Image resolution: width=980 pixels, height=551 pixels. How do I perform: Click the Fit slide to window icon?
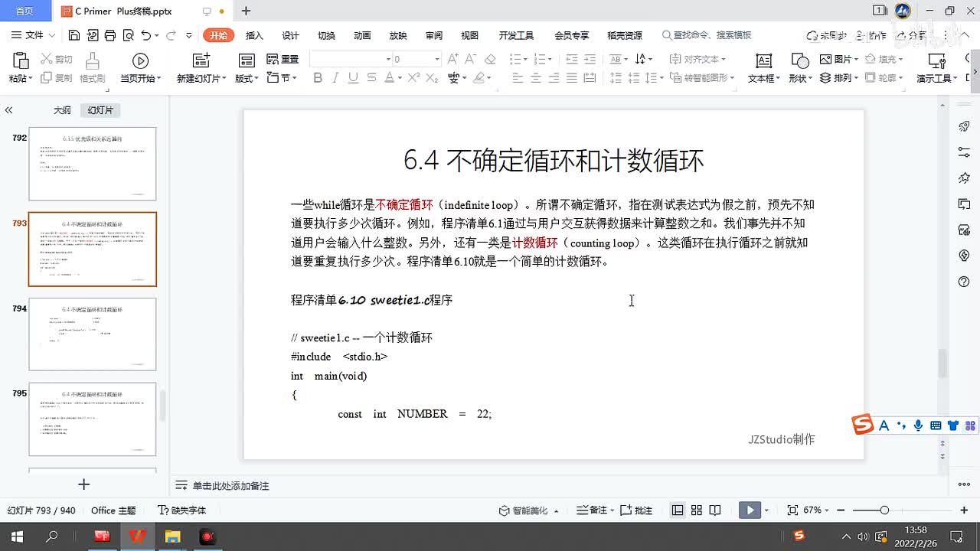tap(792, 510)
